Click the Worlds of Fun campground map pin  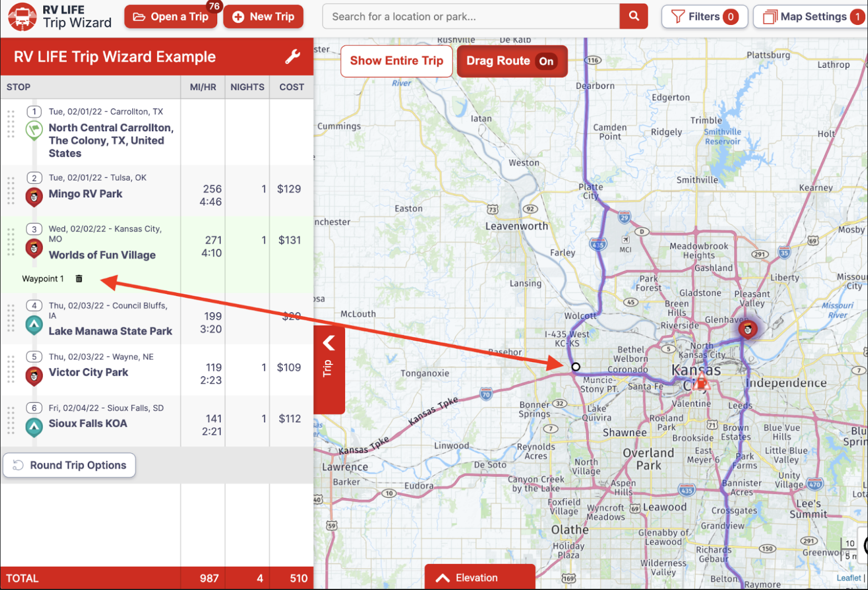[x=748, y=330]
